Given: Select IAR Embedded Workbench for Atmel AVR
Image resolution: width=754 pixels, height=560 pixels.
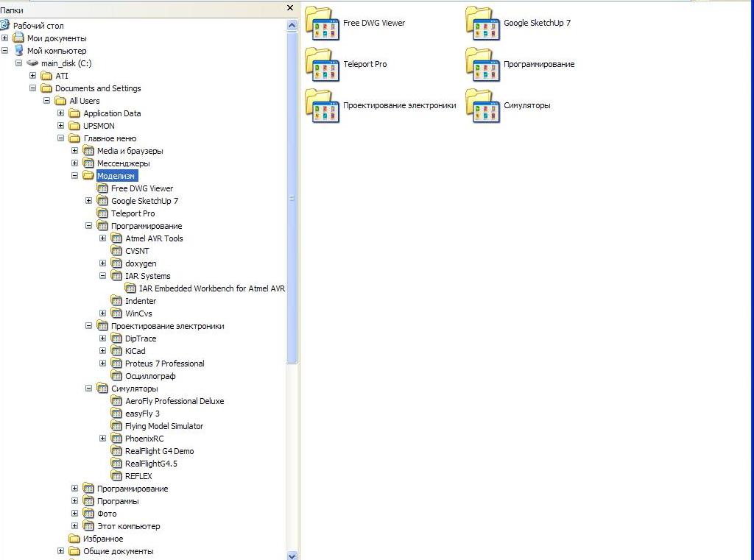Looking at the screenshot, I should (212, 288).
